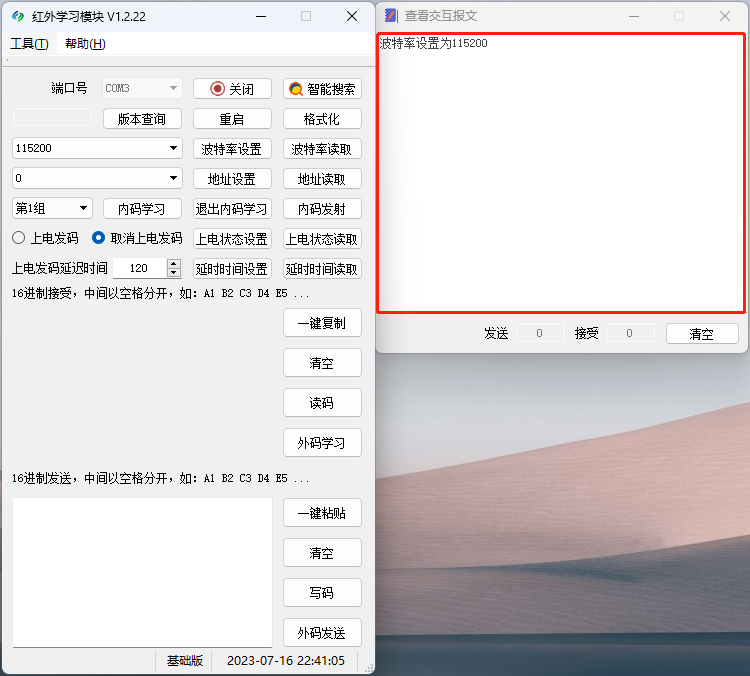Image resolution: width=750 pixels, height=676 pixels.
Task: Click the 智能搜索 smart search button
Action: 322,89
